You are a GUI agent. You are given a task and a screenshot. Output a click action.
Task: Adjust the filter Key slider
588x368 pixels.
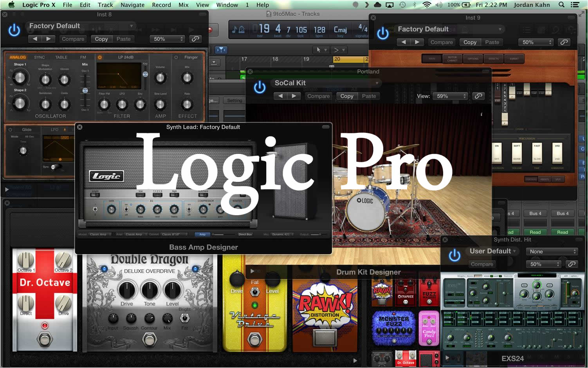[145, 74]
